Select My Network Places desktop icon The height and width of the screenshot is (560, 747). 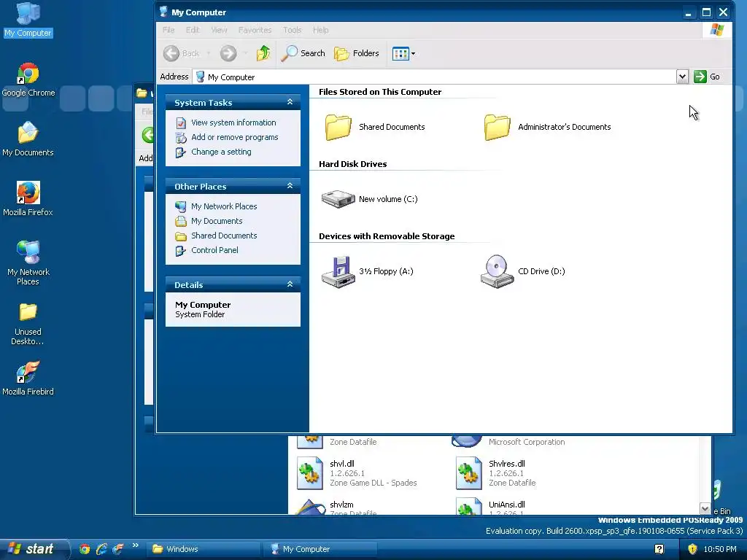click(x=28, y=263)
